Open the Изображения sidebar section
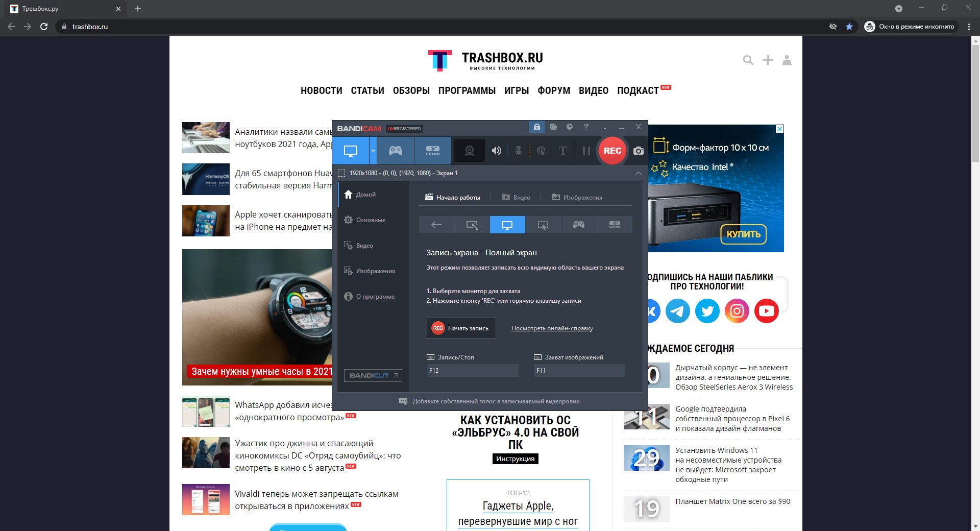980x531 pixels. click(x=373, y=271)
